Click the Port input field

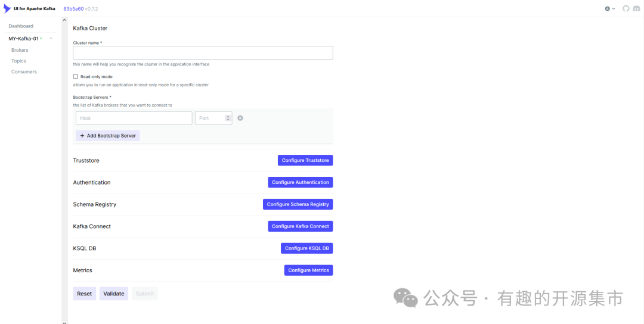[213, 118]
